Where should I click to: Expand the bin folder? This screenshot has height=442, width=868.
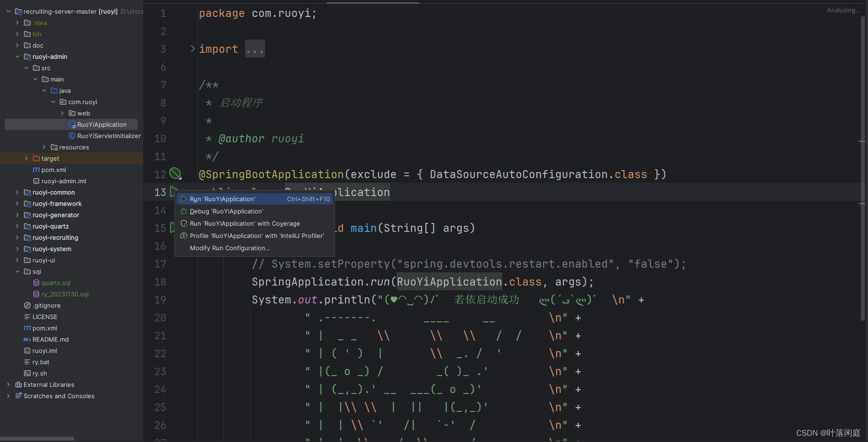tap(17, 34)
